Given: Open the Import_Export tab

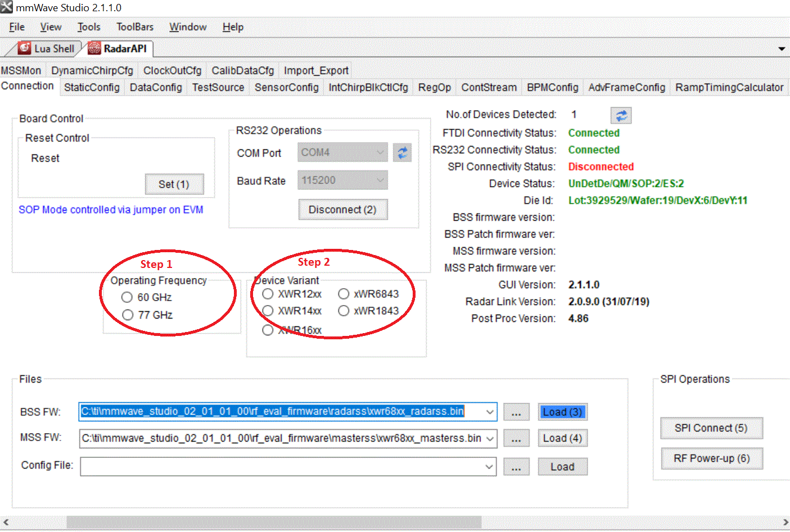Looking at the screenshot, I should [316, 70].
